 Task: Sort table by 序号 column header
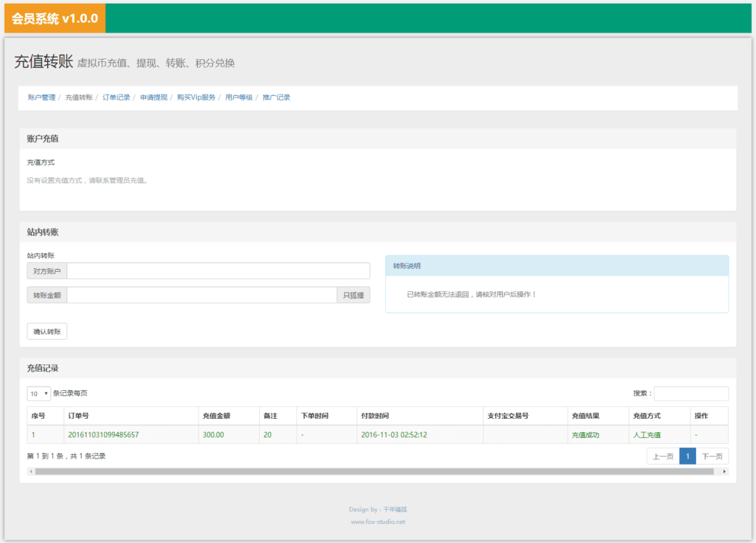point(45,416)
